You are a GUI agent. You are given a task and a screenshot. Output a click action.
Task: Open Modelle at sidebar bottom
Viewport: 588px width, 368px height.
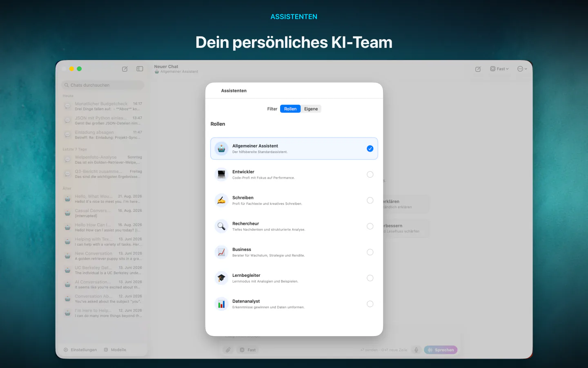(115, 350)
